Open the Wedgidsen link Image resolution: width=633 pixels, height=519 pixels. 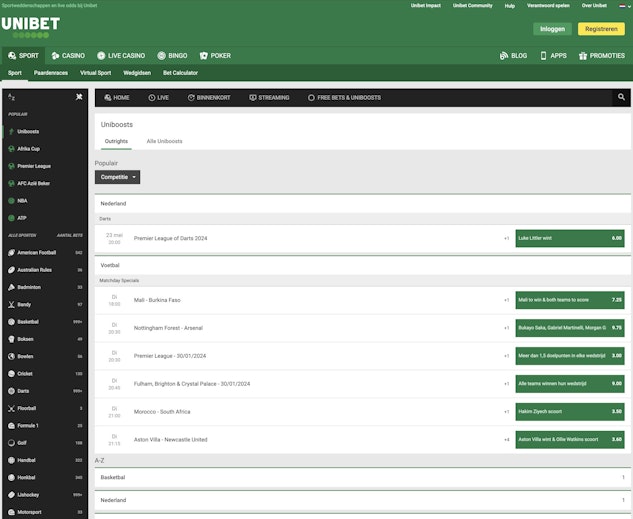(137, 73)
